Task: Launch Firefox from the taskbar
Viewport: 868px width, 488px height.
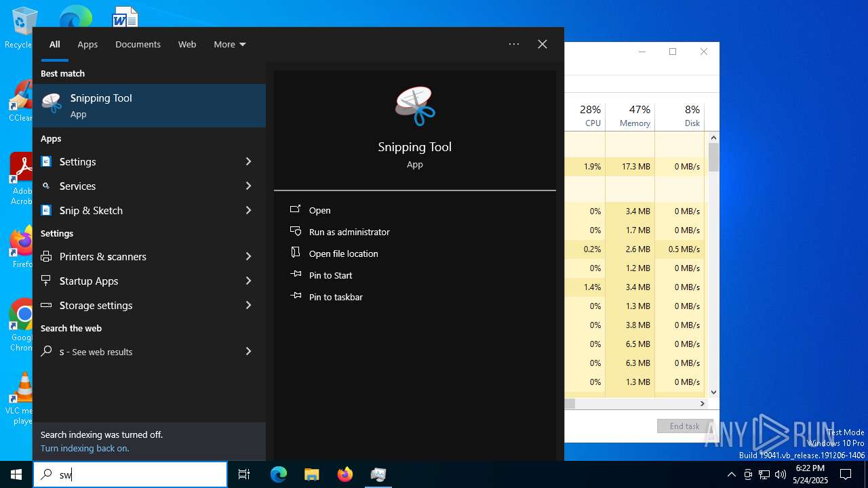Action: tap(345, 474)
